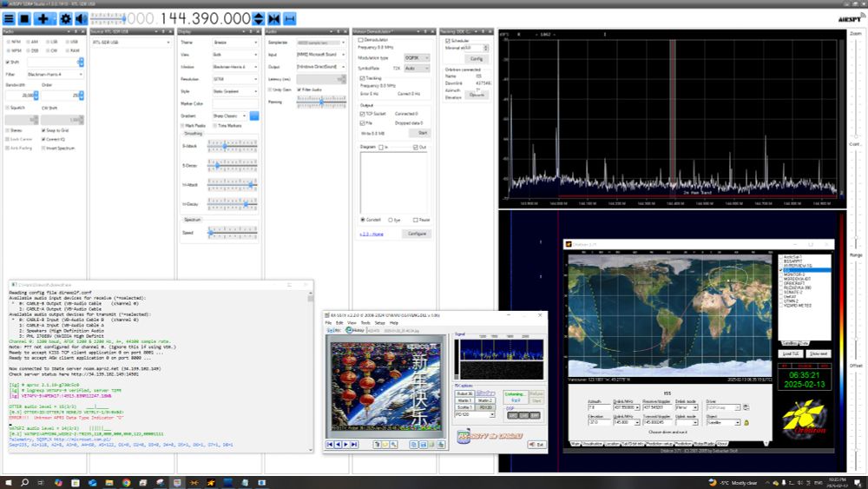Click the delete image icon in RX-SSTV

coord(377,444)
